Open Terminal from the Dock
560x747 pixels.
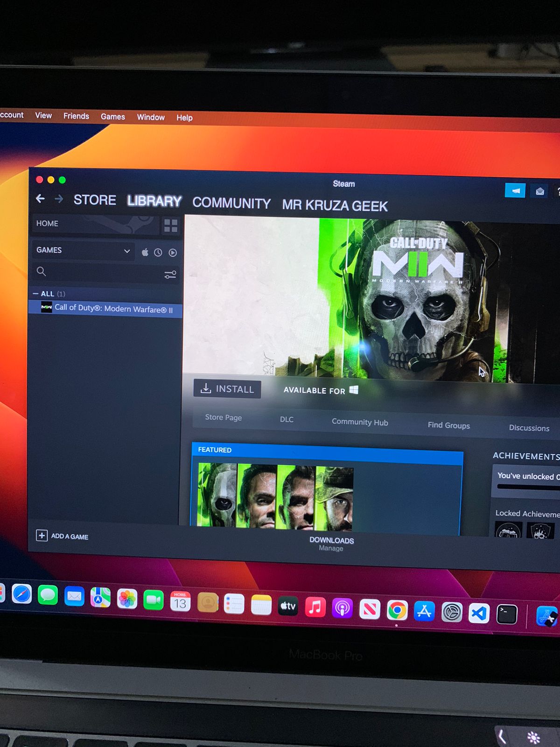coord(507,614)
